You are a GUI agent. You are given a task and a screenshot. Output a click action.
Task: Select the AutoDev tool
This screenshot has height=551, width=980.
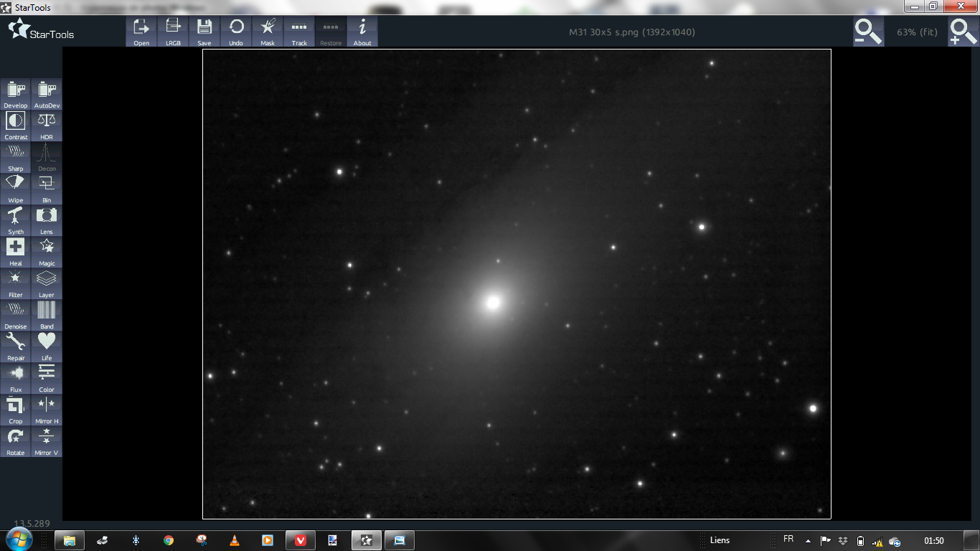coord(47,94)
